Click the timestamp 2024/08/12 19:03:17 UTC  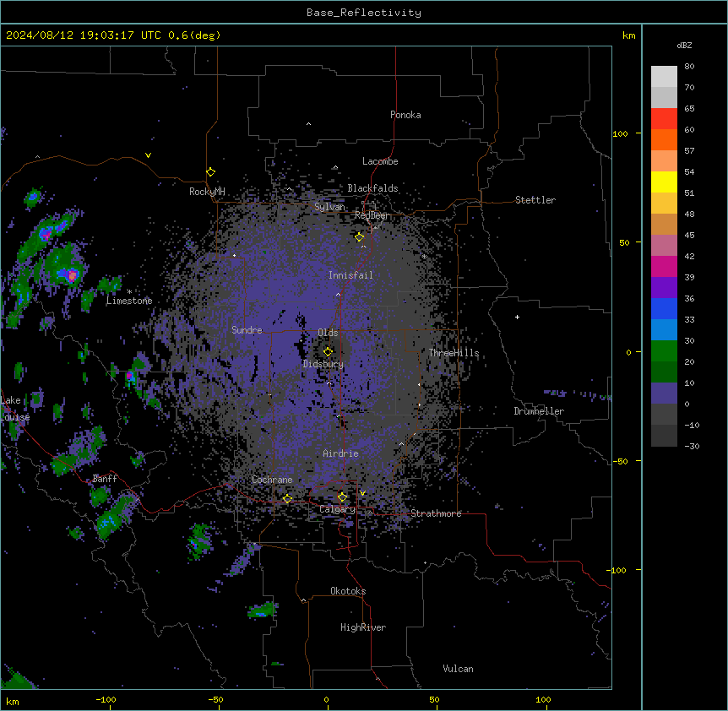click(x=83, y=35)
